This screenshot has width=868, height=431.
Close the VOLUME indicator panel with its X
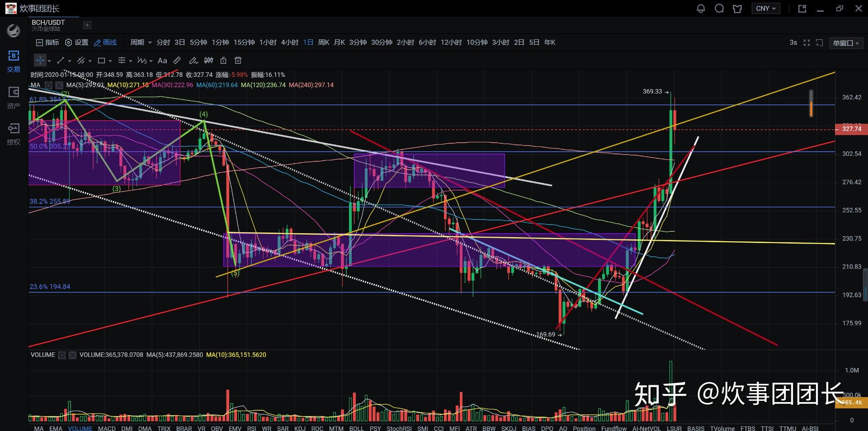pyautogui.click(x=72, y=355)
